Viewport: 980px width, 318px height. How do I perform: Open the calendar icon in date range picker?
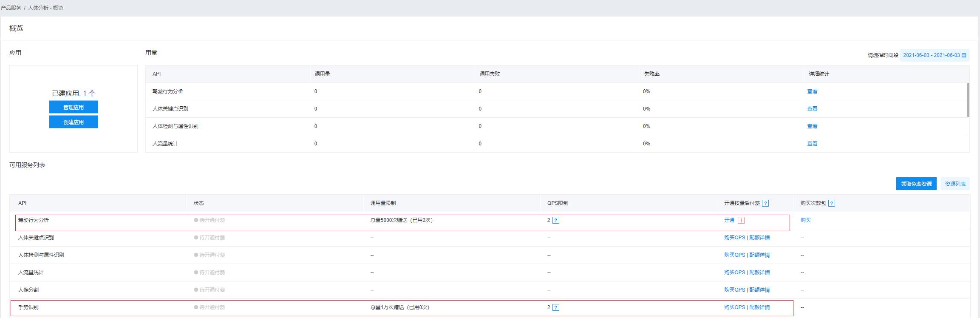coord(964,55)
